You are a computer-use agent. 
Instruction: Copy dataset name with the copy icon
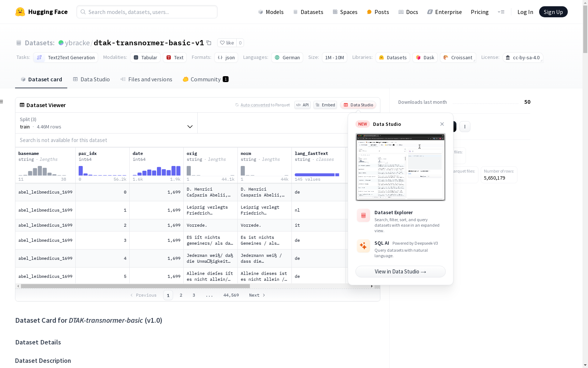209,43
